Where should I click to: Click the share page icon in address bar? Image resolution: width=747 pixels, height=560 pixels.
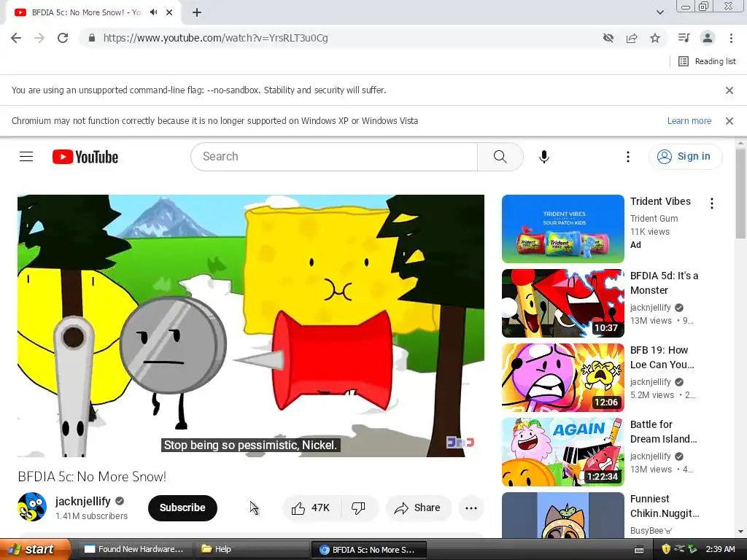click(632, 38)
